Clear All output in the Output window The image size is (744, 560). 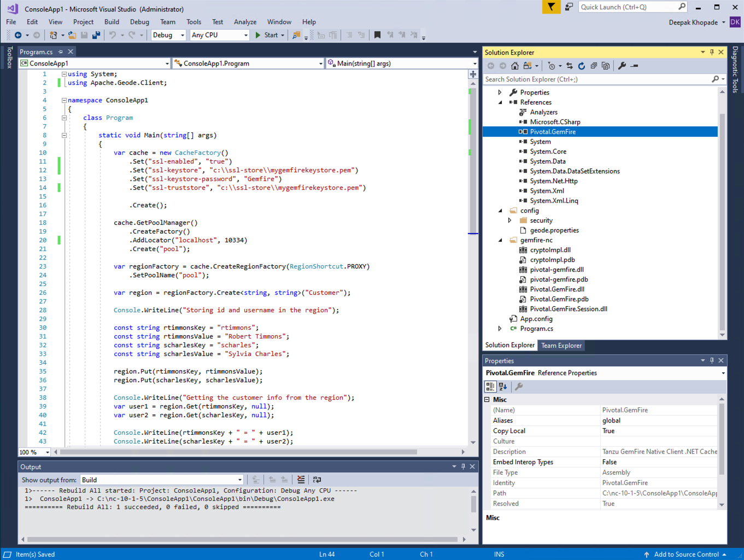coord(300,479)
